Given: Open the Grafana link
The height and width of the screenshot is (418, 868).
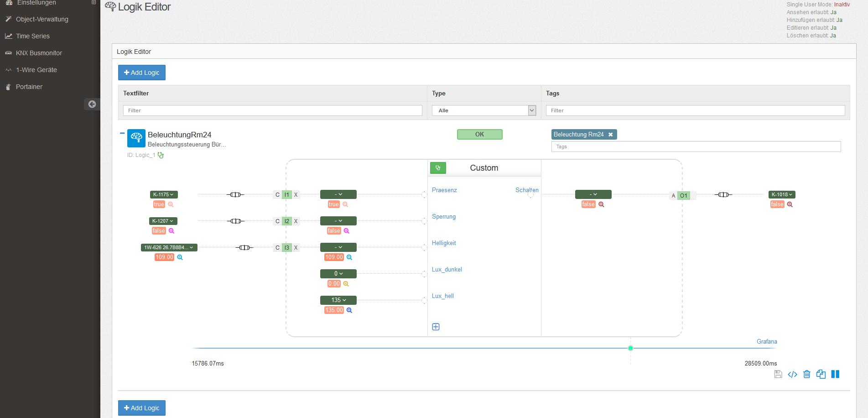Looking at the screenshot, I should (x=767, y=342).
